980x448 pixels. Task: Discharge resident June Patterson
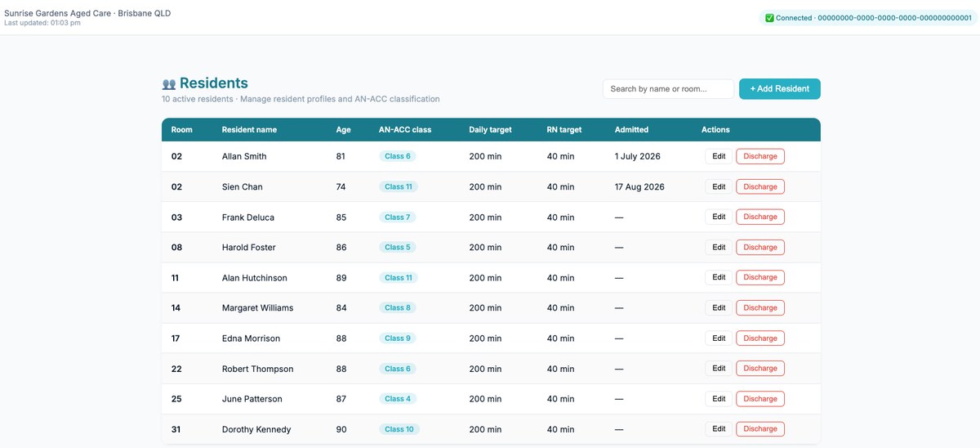point(760,398)
